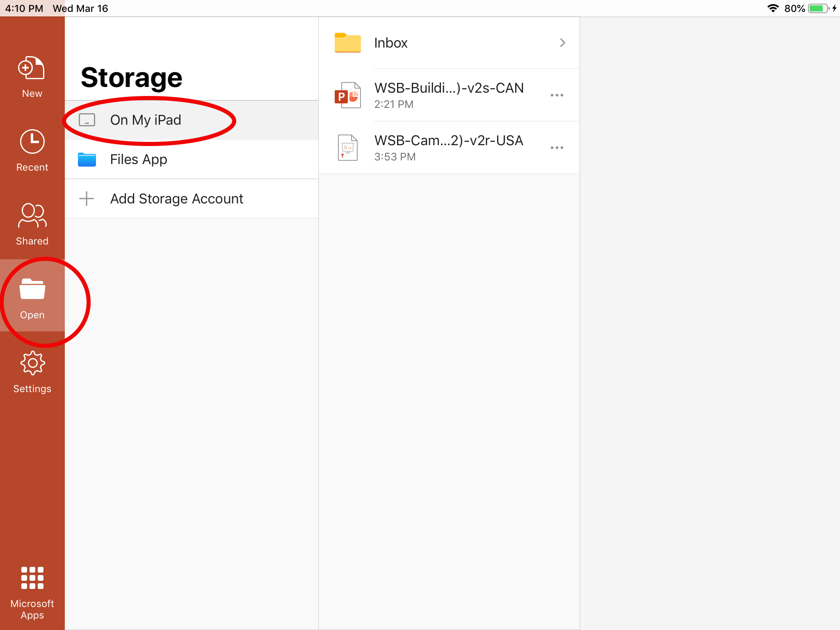Select the Shared people icon
Screen dimensions: 840x630
[32, 215]
